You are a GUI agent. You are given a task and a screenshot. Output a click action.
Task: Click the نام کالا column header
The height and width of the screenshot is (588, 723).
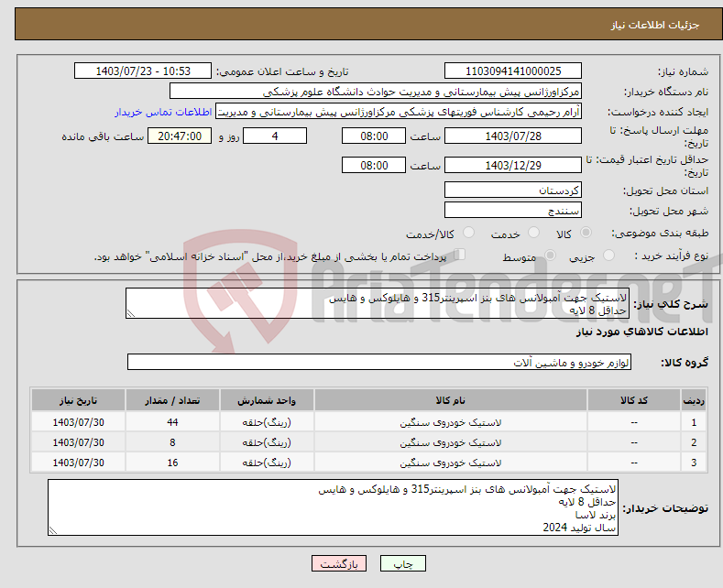[451, 400]
